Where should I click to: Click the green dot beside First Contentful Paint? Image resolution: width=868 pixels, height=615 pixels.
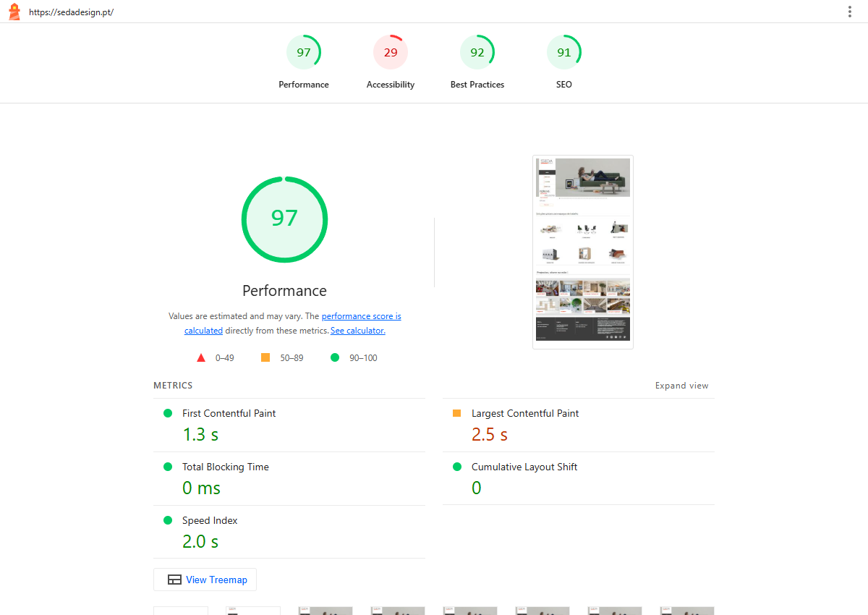click(168, 413)
